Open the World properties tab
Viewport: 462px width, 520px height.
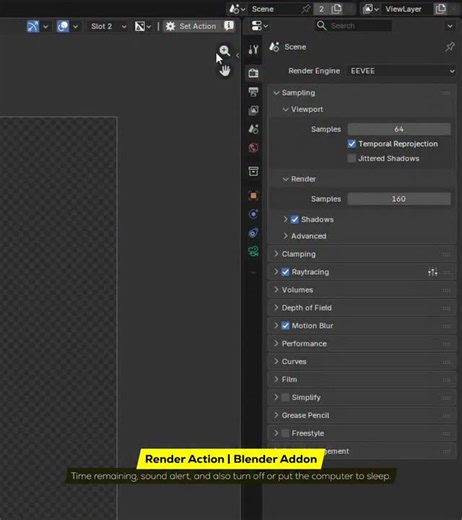pos(253,148)
